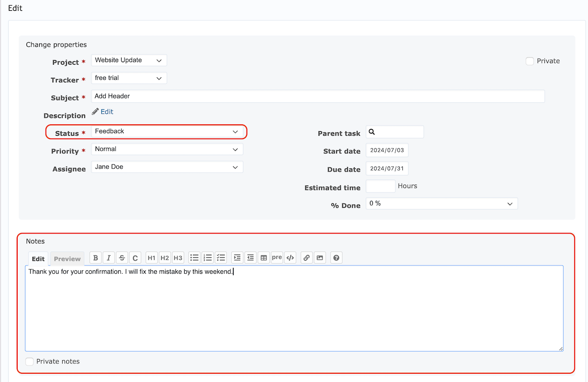Insert a table into the notes
This screenshot has height=382, width=588.
(x=264, y=257)
